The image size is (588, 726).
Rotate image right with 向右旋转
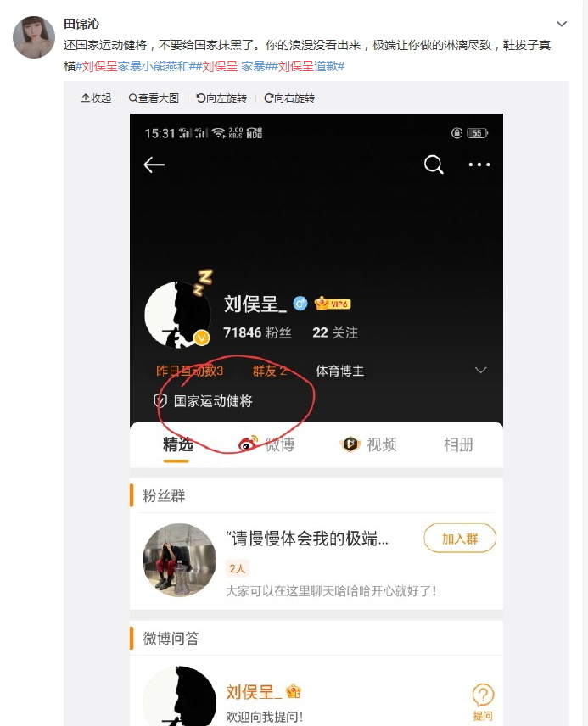click(289, 98)
